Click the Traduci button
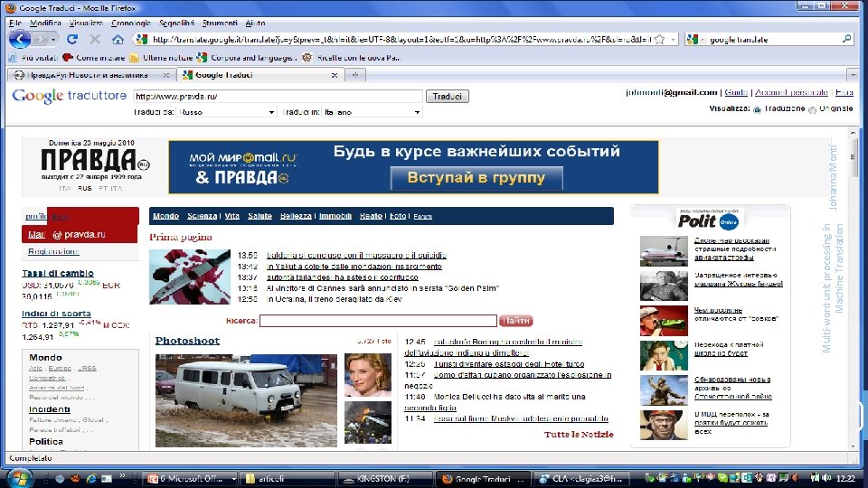 (448, 97)
